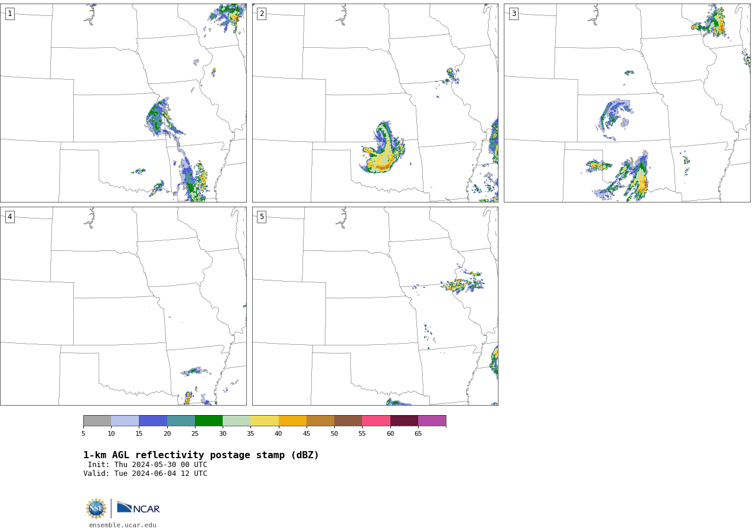The width and height of the screenshot is (756, 532).
Task: Click the '35' colorbar tick label
Action: (250, 434)
